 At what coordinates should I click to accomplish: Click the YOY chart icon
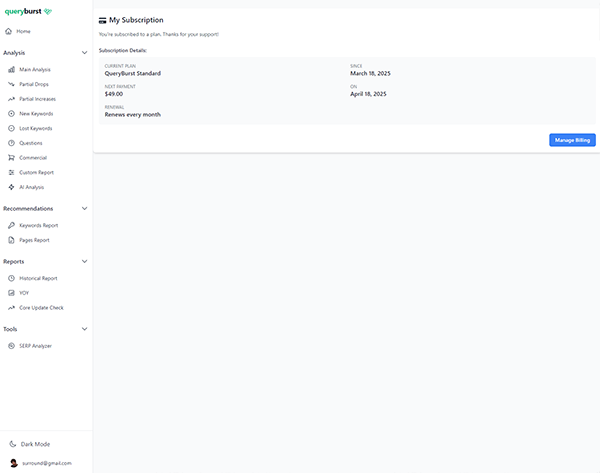tap(11, 293)
